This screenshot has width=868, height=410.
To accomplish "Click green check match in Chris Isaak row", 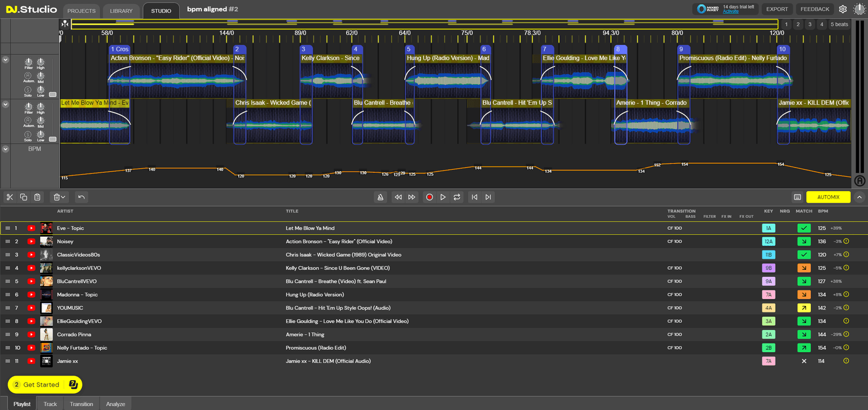I will (x=804, y=255).
